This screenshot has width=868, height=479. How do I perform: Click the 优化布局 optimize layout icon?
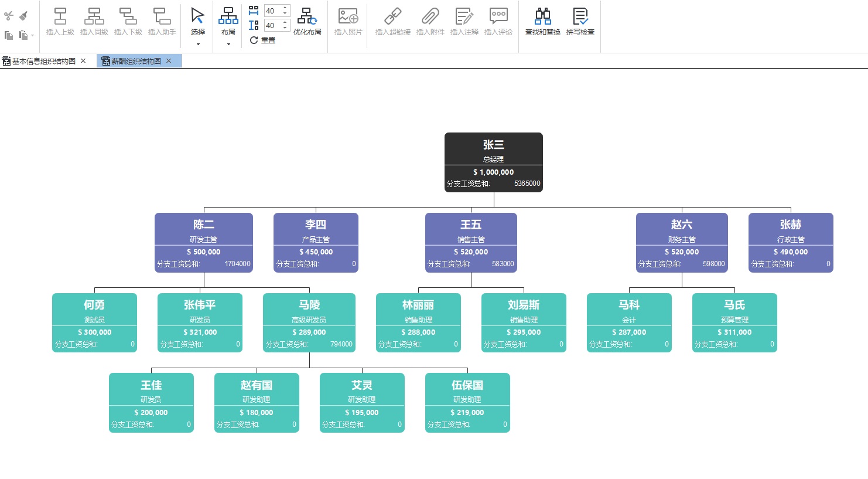pyautogui.click(x=307, y=22)
